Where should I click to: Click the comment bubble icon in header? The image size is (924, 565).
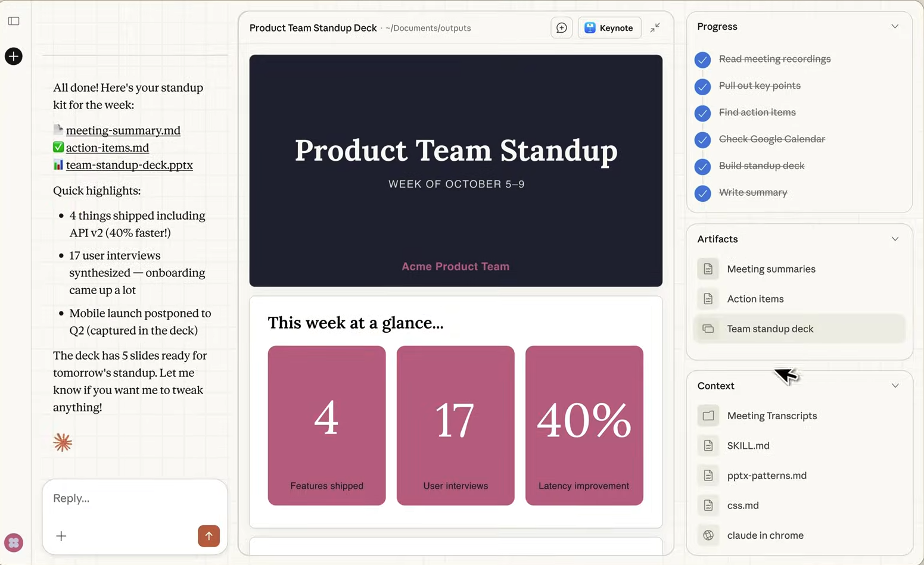point(561,28)
